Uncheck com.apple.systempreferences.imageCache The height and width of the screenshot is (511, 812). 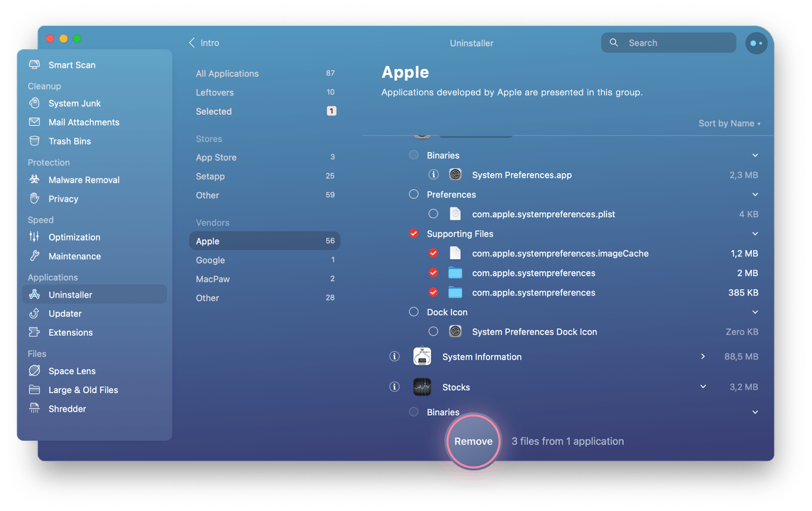(433, 253)
